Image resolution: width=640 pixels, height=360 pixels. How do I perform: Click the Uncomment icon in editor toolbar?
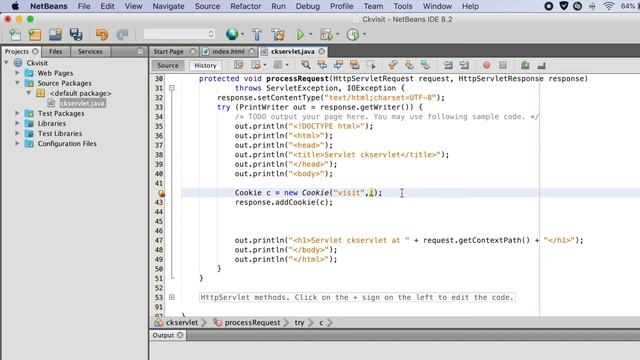click(541, 65)
